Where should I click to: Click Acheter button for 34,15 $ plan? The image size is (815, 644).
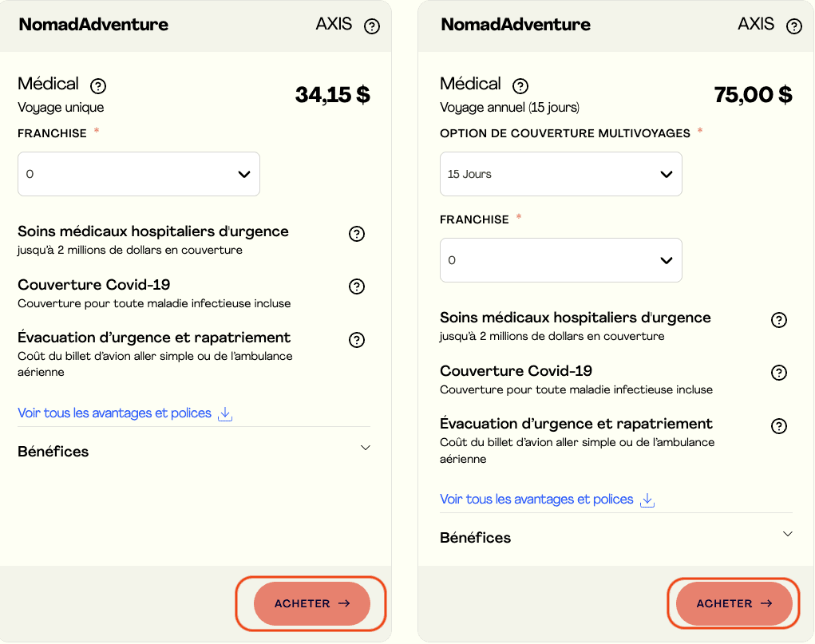(x=312, y=603)
